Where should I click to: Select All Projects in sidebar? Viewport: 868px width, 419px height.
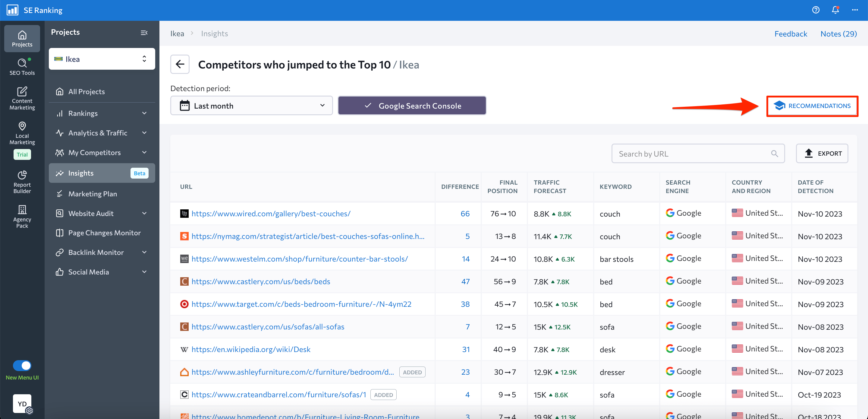click(x=102, y=91)
